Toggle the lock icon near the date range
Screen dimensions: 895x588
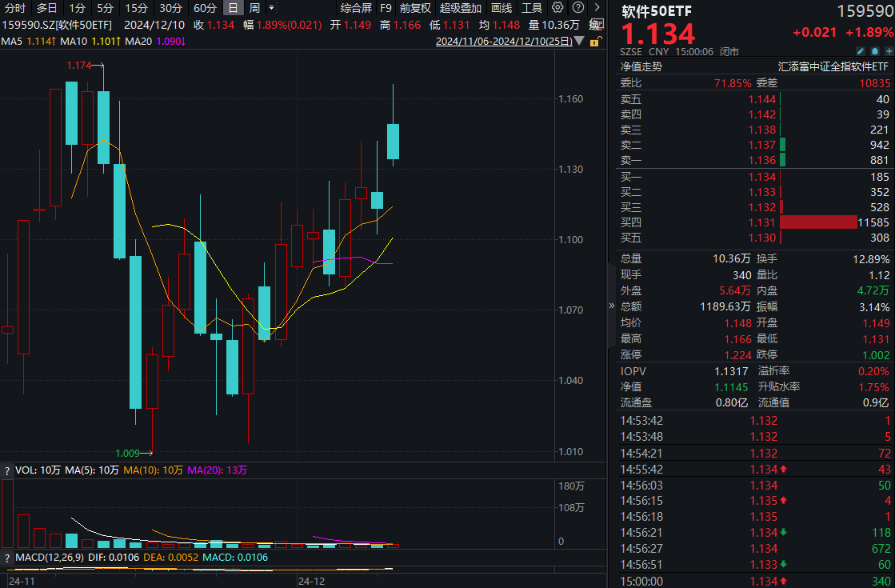(x=597, y=41)
